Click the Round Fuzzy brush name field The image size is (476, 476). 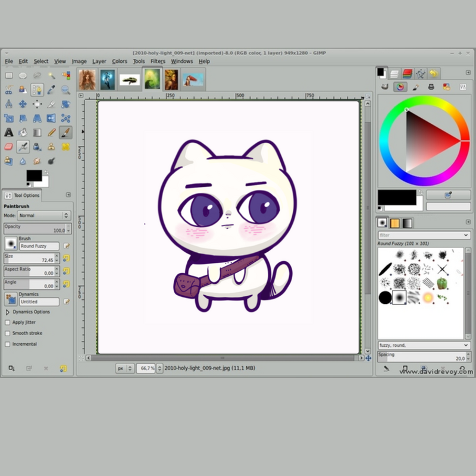pos(39,246)
